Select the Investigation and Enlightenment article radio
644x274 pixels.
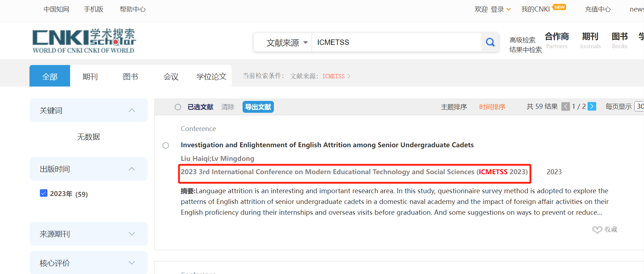pyautogui.click(x=166, y=145)
